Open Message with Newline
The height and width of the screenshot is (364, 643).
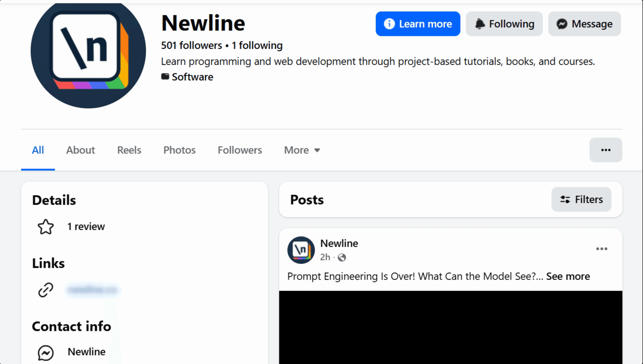pos(584,24)
